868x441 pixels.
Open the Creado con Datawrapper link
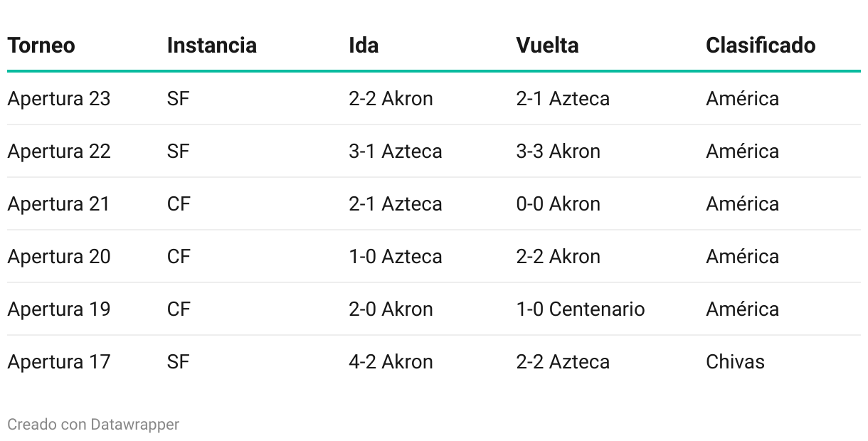[93, 425]
